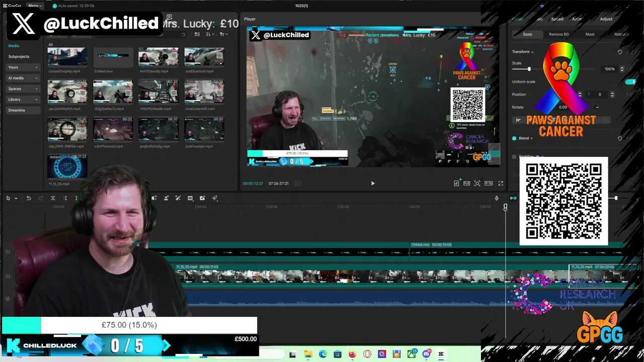This screenshot has height=362, width=644.
Task: Toggle the Stabilize checkbox
Action: pyautogui.click(x=514, y=157)
